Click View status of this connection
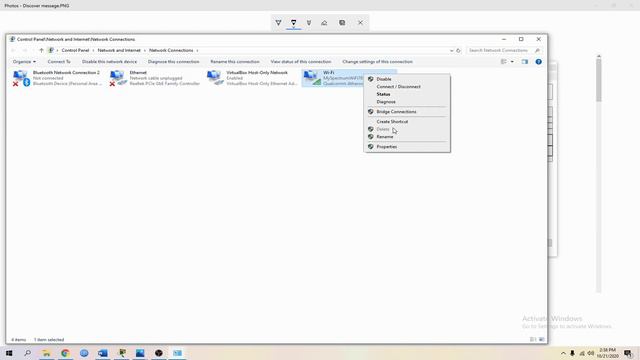 pos(301,62)
